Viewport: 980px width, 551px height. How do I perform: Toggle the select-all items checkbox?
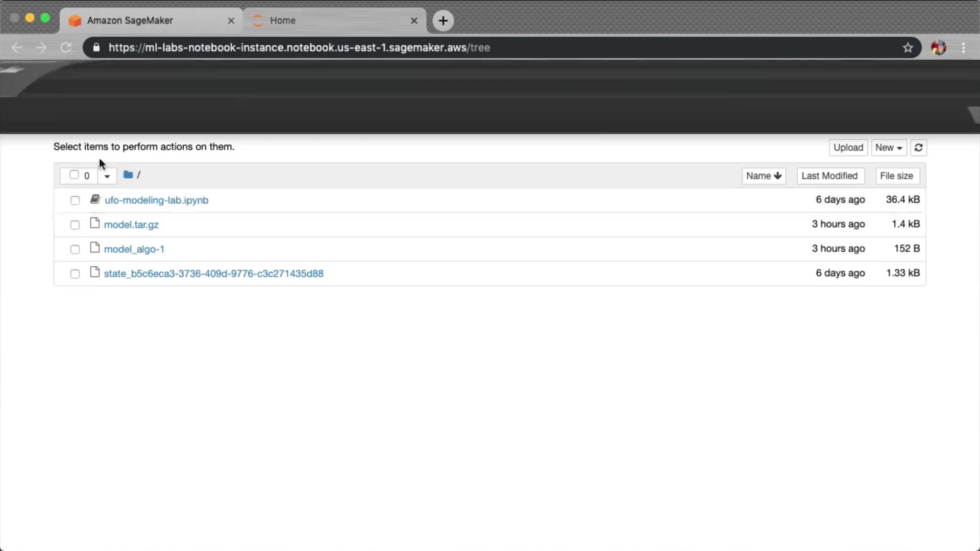tap(74, 175)
